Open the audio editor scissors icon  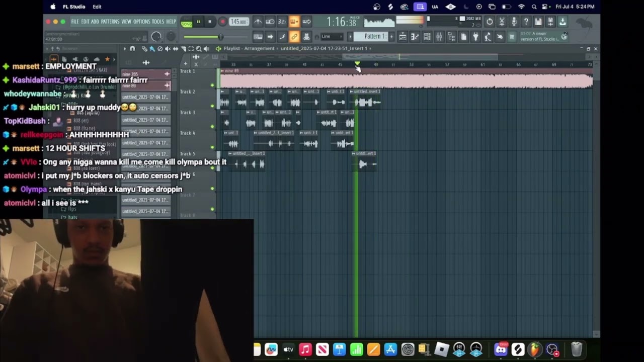click(x=502, y=22)
